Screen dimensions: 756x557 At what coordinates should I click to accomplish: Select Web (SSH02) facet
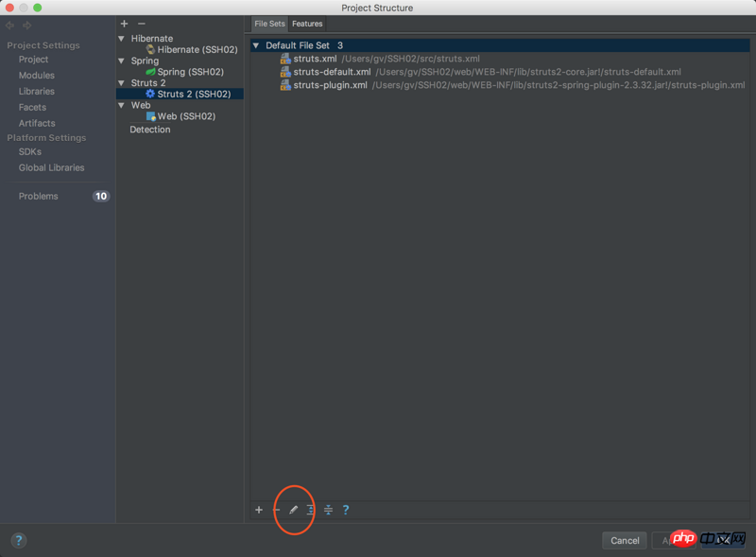[x=186, y=116]
